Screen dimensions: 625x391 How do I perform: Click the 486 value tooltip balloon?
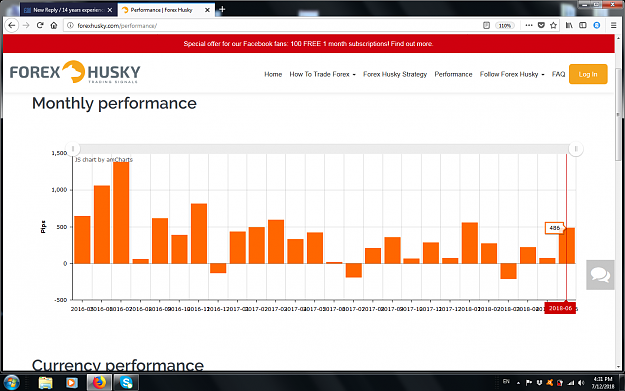pos(554,228)
